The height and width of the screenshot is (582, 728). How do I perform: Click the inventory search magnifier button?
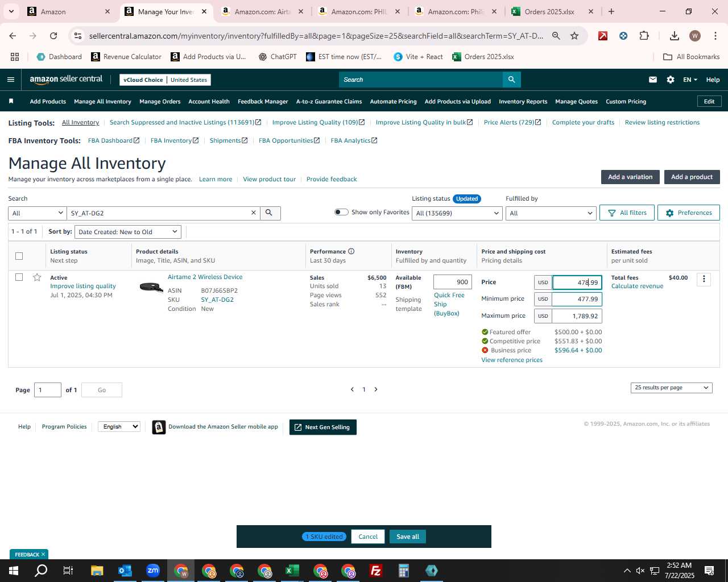(x=270, y=213)
